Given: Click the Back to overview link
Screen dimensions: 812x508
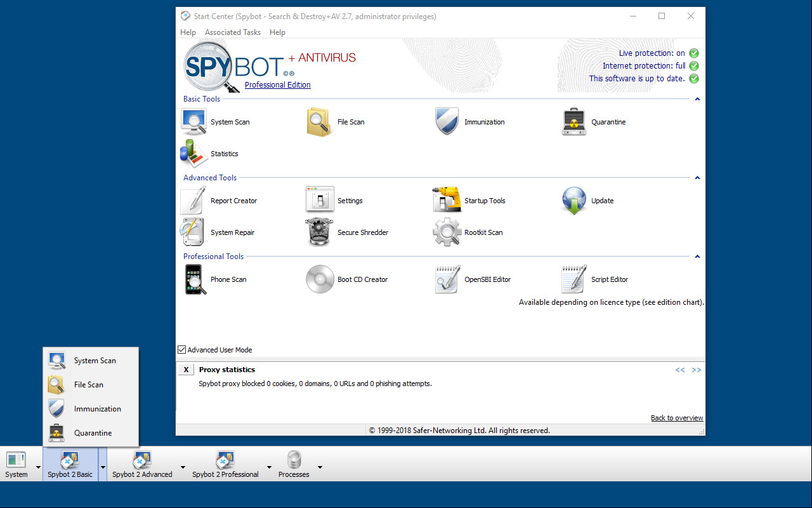Looking at the screenshot, I should (x=677, y=417).
